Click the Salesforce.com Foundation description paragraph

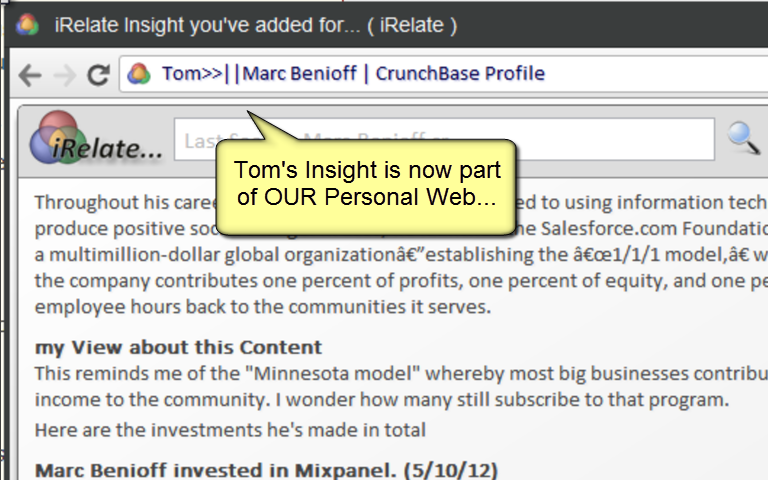[401, 254]
